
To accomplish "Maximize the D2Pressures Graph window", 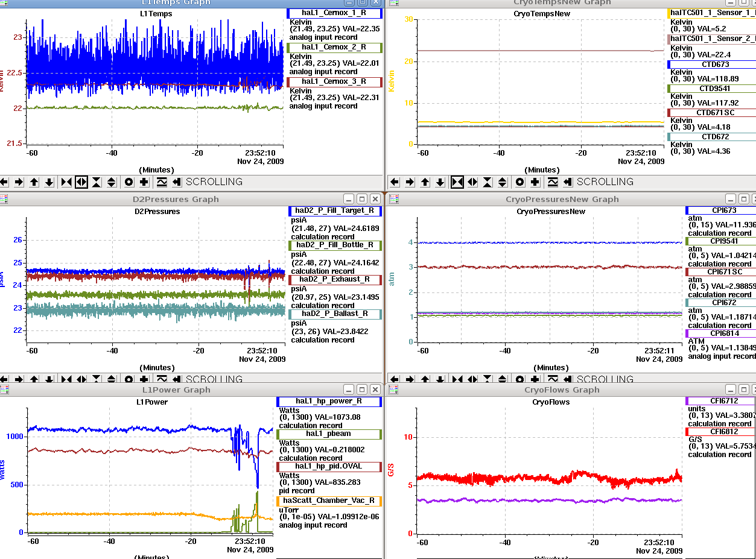I will pyautogui.click(x=362, y=199).
